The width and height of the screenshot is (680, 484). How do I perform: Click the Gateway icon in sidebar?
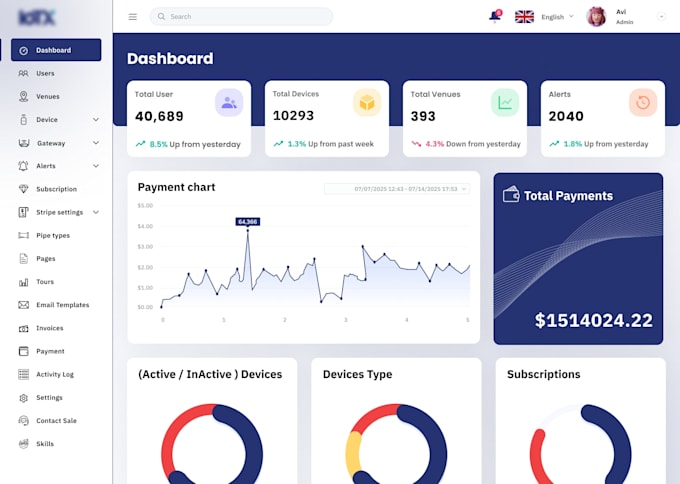[x=24, y=143]
